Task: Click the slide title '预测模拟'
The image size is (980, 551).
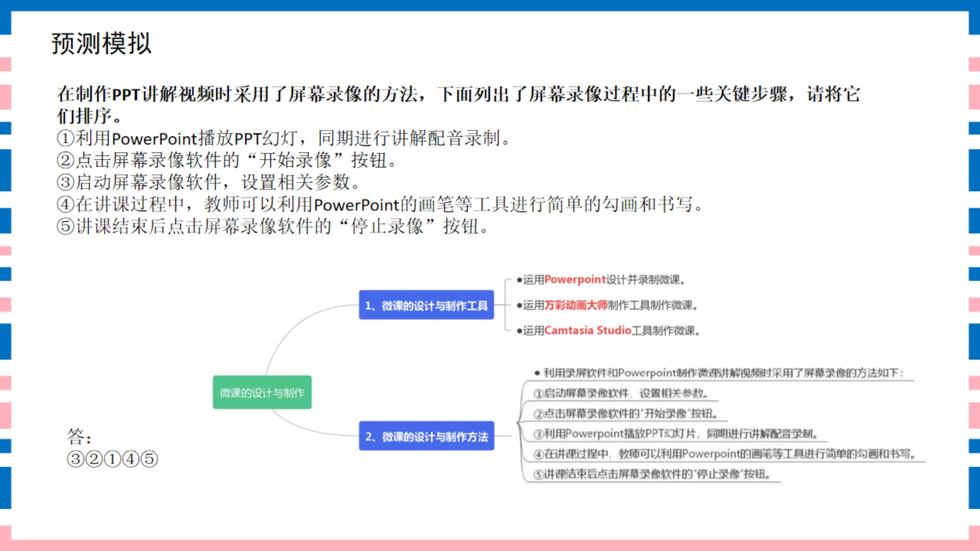Action: click(x=102, y=44)
